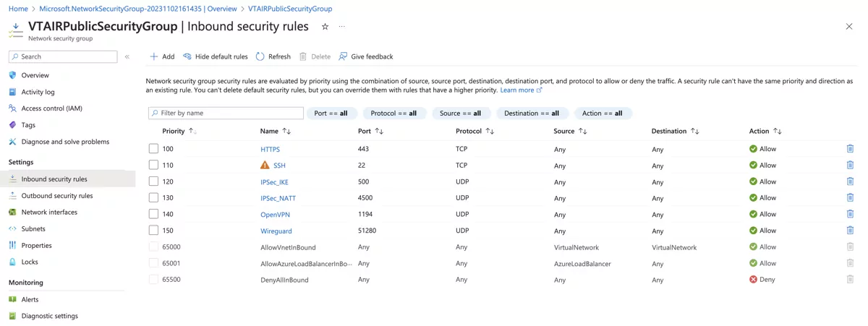
Task: Delete the IPSec_NATT rule with its trash icon
Action: [850, 197]
